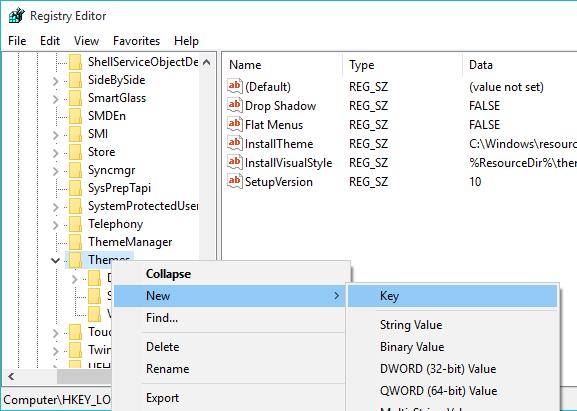Screen dimensions: 577x411
Task: Select the Themes folder icon
Action: pos(75,260)
